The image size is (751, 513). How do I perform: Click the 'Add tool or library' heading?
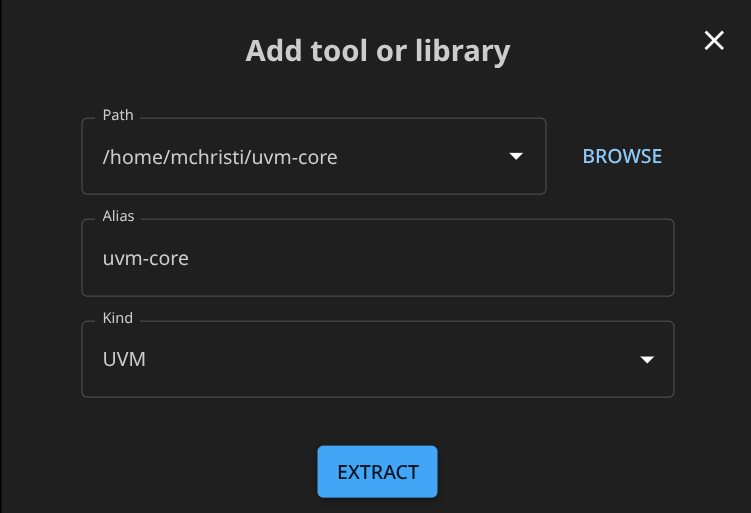377,51
